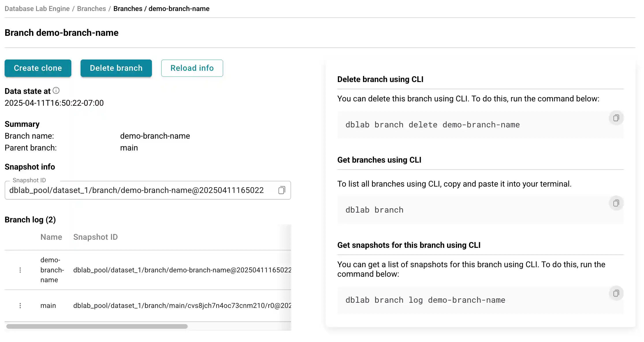Copy the branch log CLI command
644x342 pixels.
pos(616,293)
